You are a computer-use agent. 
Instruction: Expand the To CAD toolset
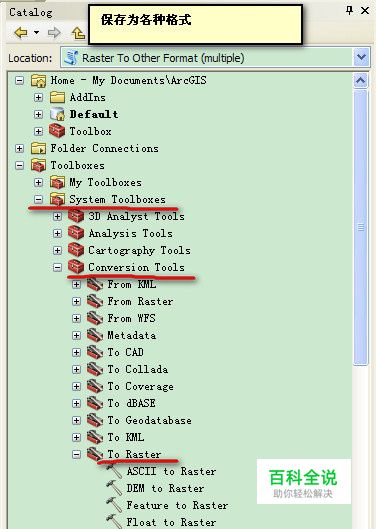(77, 352)
